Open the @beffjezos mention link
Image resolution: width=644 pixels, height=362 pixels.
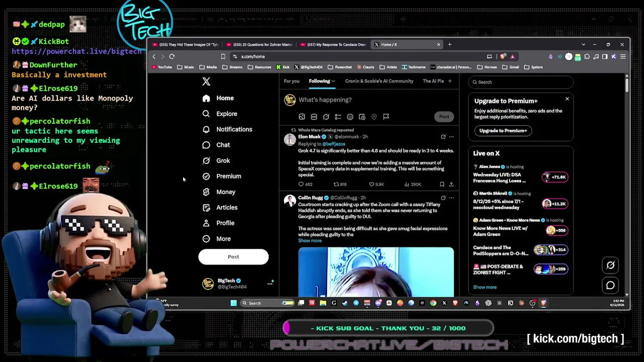(x=334, y=144)
